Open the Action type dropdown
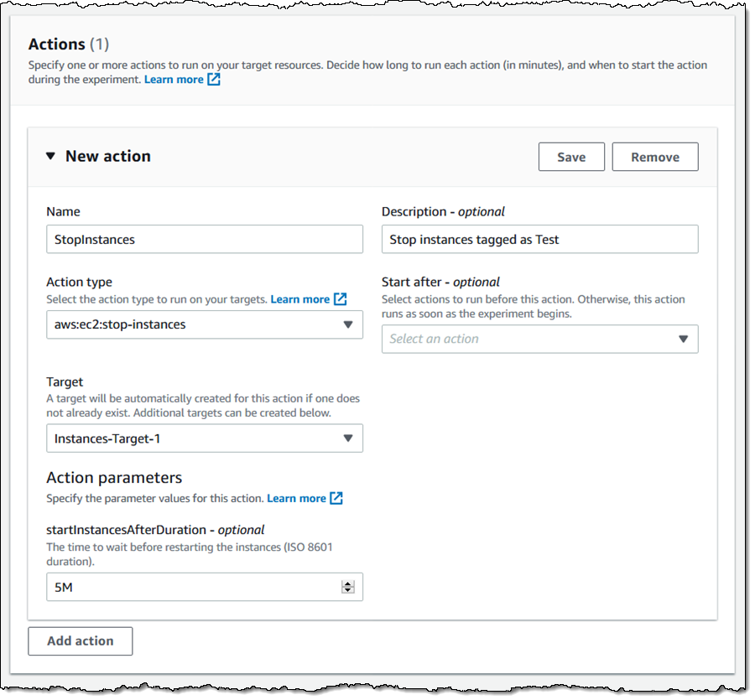Viewport: 755px width, 700px height. tap(205, 324)
